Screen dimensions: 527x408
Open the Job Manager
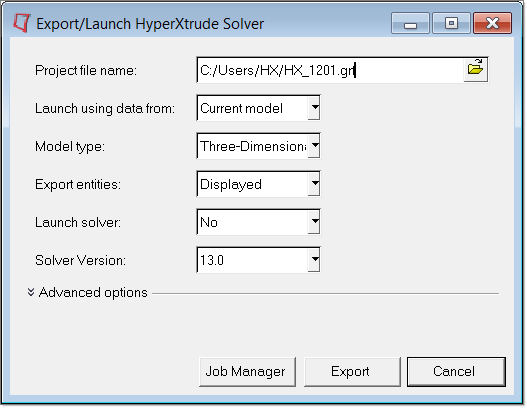247,372
